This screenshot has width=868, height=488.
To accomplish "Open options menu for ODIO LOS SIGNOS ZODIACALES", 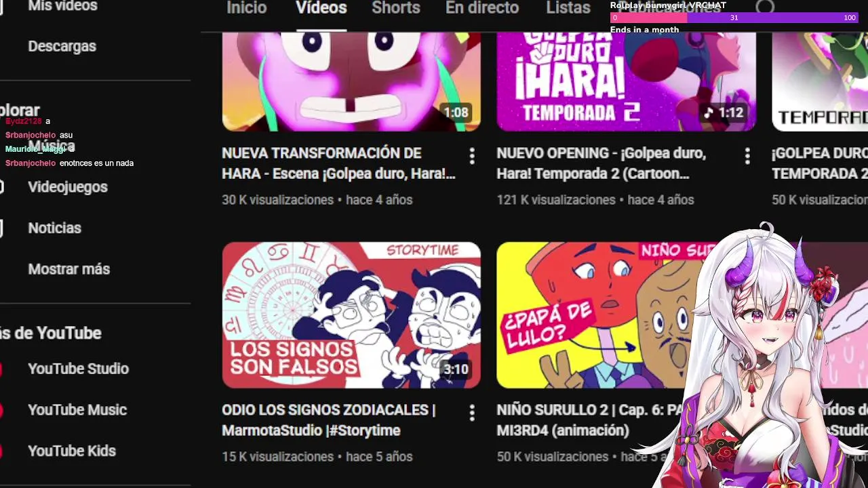I will (472, 413).
